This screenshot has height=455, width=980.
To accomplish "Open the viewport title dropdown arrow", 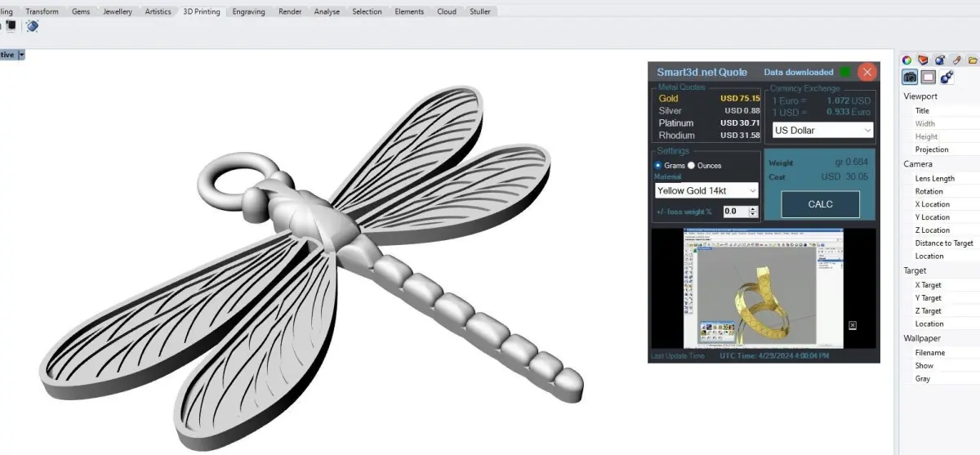I will 21,55.
